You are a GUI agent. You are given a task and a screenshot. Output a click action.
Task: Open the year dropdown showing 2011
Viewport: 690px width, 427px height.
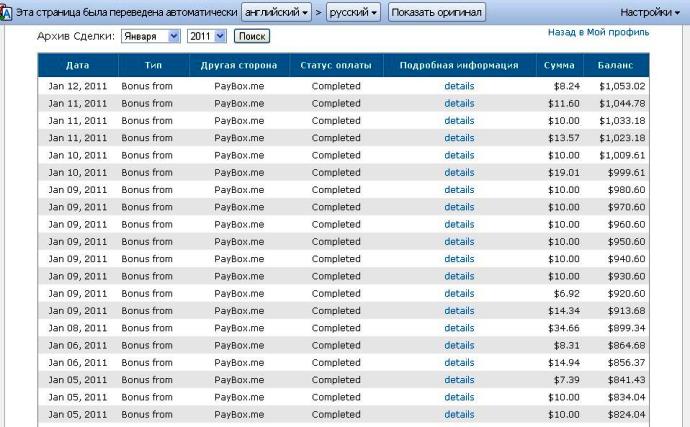[x=207, y=36]
